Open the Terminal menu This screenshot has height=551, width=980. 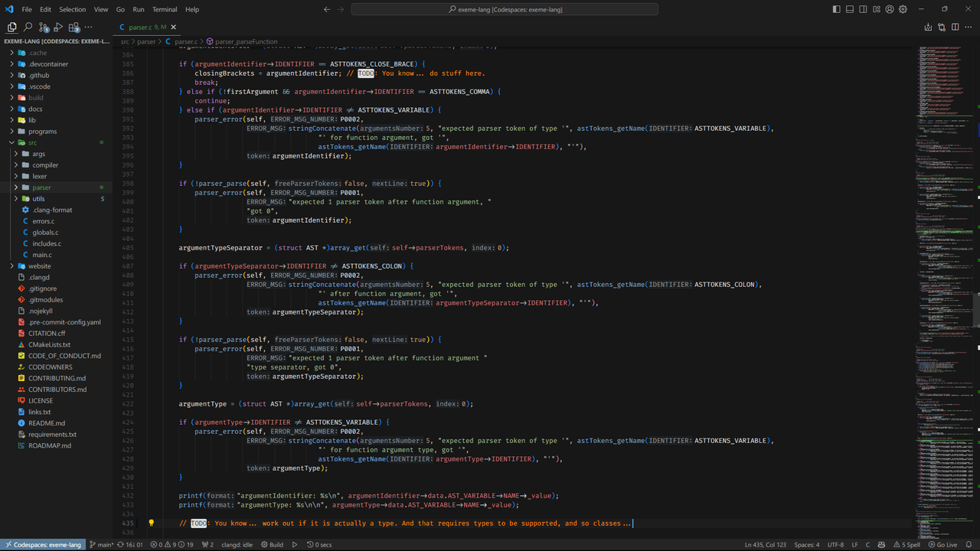164,9
